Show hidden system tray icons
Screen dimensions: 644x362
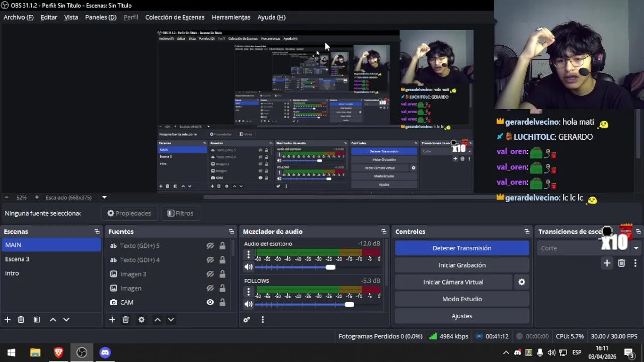[x=506, y=352]
